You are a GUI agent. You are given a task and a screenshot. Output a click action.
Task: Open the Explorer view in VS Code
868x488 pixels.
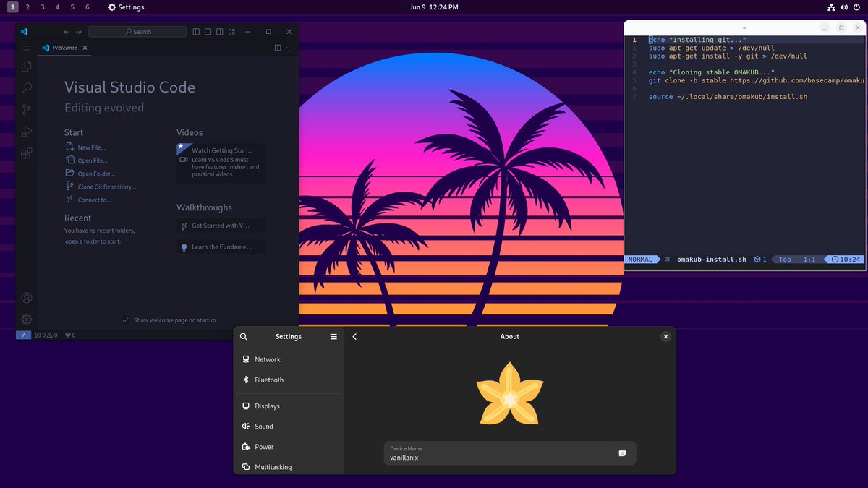point(27,67)
